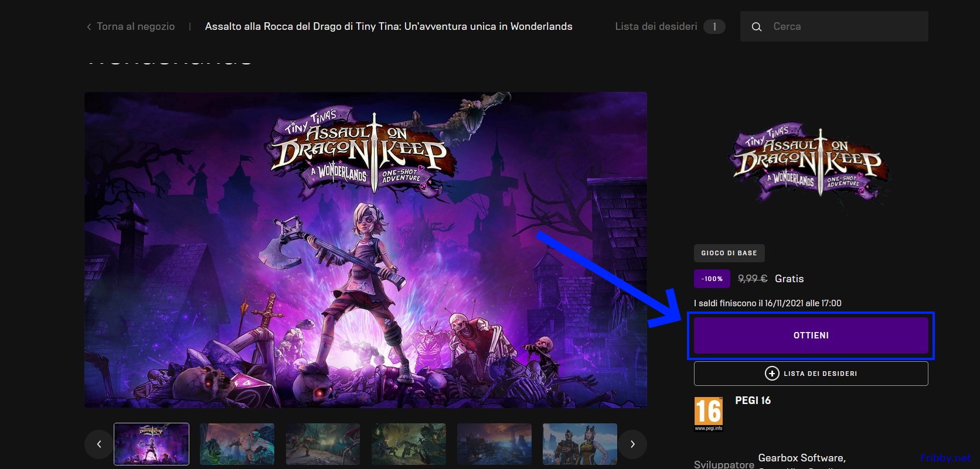980x469 pixels.
Task: Click the game logo above the price
Action: point(811,164)
